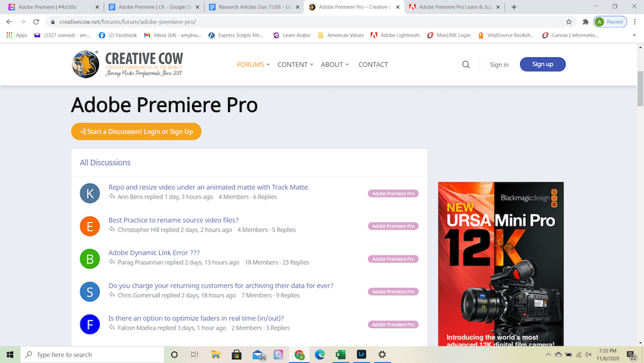Open Best Practice to rename source video files
Screen dimensions: 644x363
[173, 220]
